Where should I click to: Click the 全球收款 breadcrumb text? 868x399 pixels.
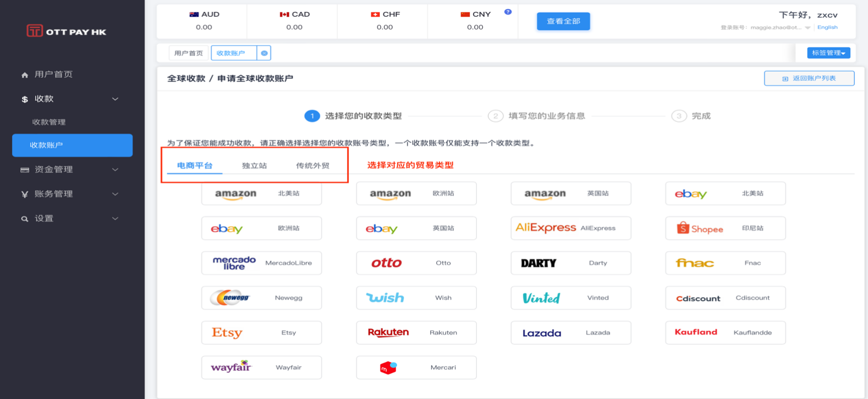pos(186,79)
